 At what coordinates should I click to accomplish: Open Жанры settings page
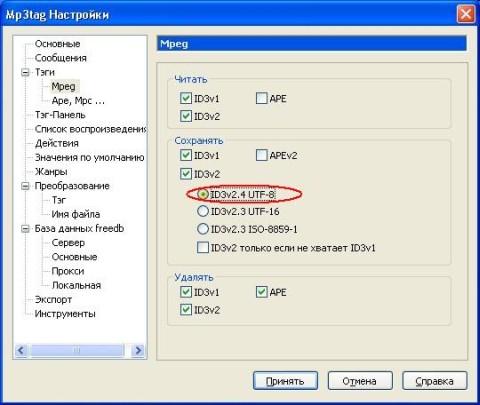point(51,172)
